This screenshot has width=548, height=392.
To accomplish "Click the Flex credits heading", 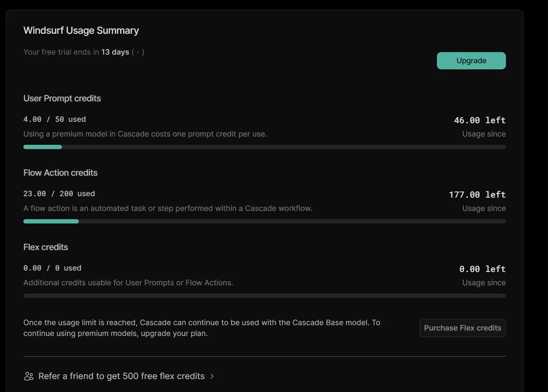I will coord(46,247).
